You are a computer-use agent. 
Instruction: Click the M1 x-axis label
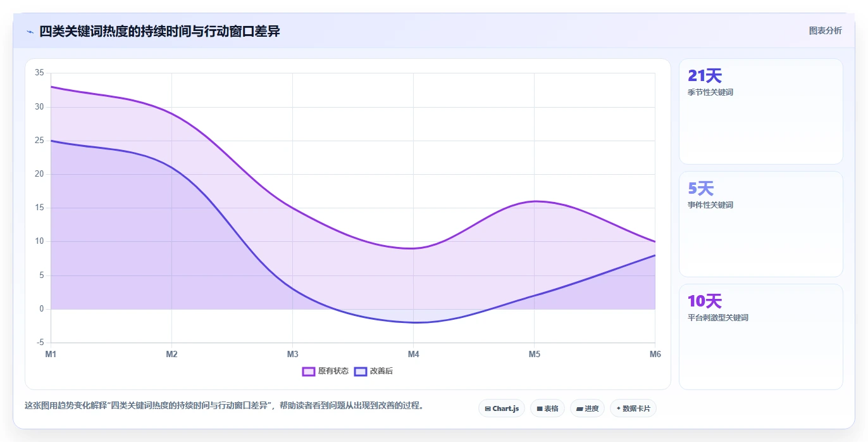click(51, 354)
